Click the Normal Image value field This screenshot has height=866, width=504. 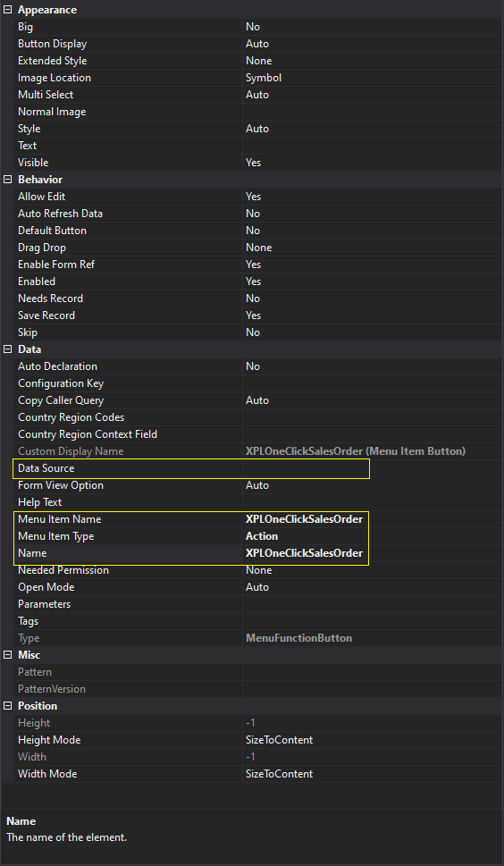[x=373, y=112]
